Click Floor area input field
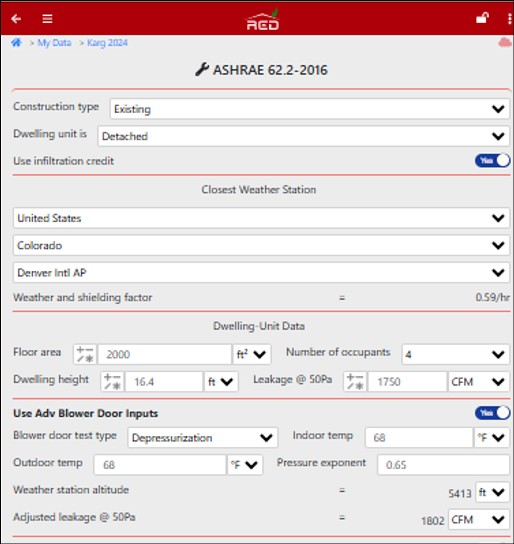 coord(165,354)
